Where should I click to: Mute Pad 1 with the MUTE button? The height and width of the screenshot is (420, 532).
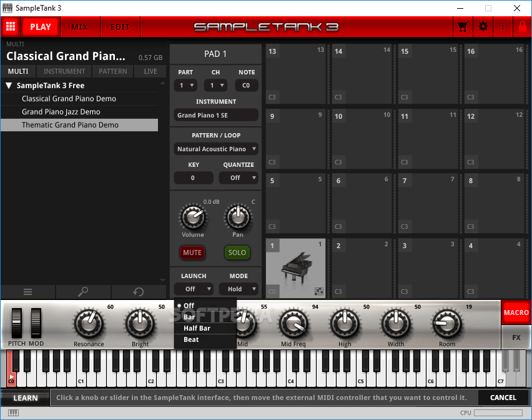(x=192, y=252)
